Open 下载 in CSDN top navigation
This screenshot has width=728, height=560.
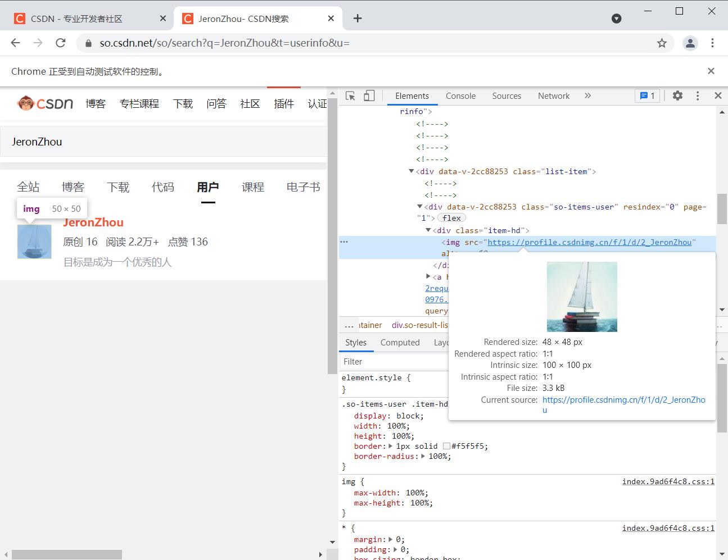pos(183,103)
